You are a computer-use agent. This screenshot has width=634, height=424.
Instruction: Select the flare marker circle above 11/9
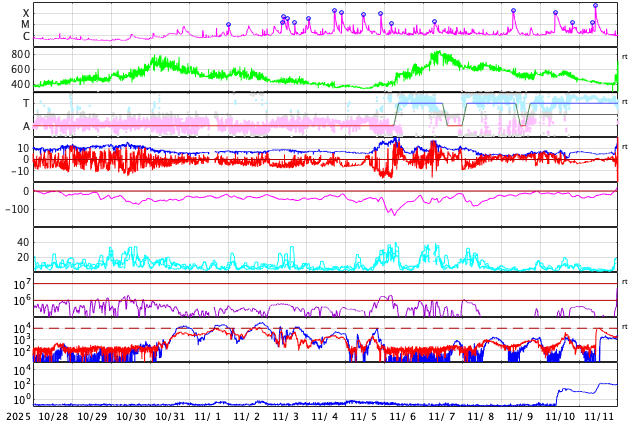(x=513, y=11)
